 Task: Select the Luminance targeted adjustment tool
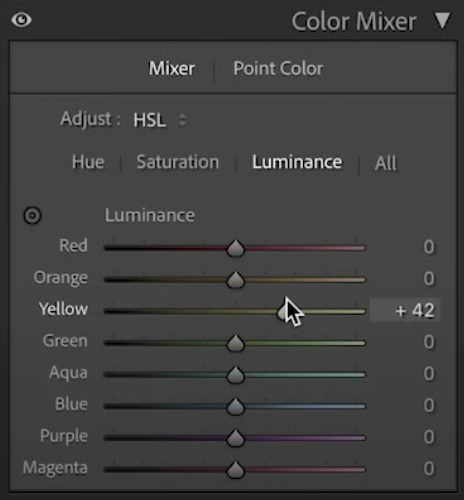pyautogui.click(x=32, y=215)
